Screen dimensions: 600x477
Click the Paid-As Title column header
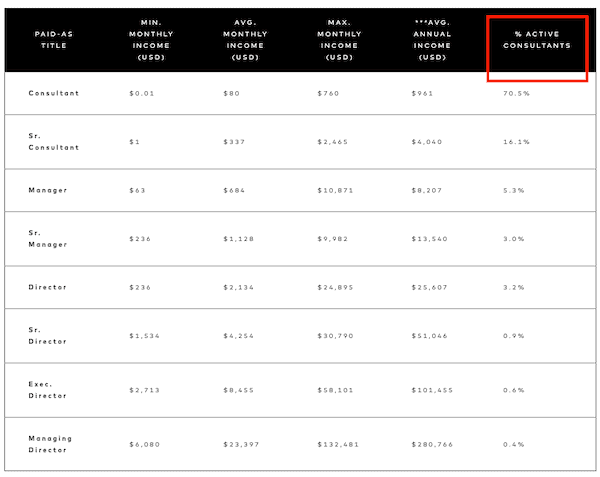point(54,40)
